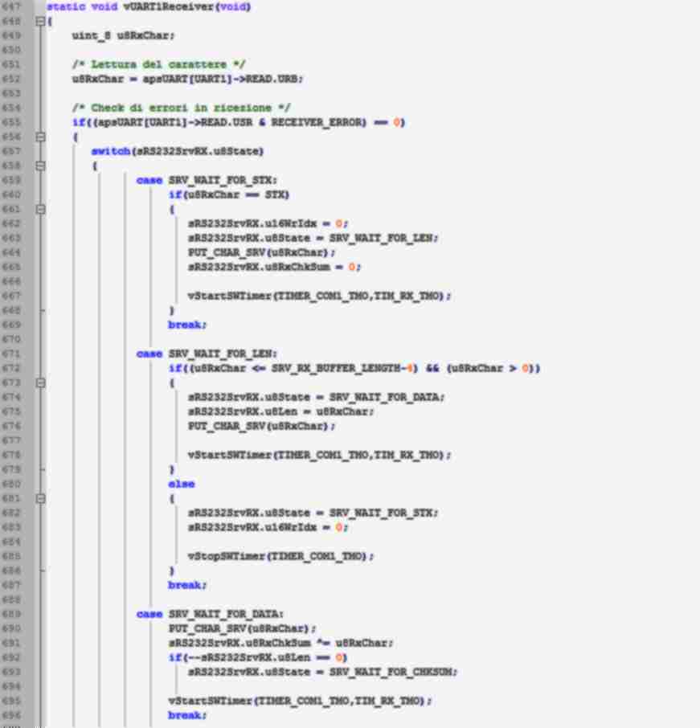Click line number 652 in the margin
The width and height of the screenshot is (700, 728).
tap(13, 79)
